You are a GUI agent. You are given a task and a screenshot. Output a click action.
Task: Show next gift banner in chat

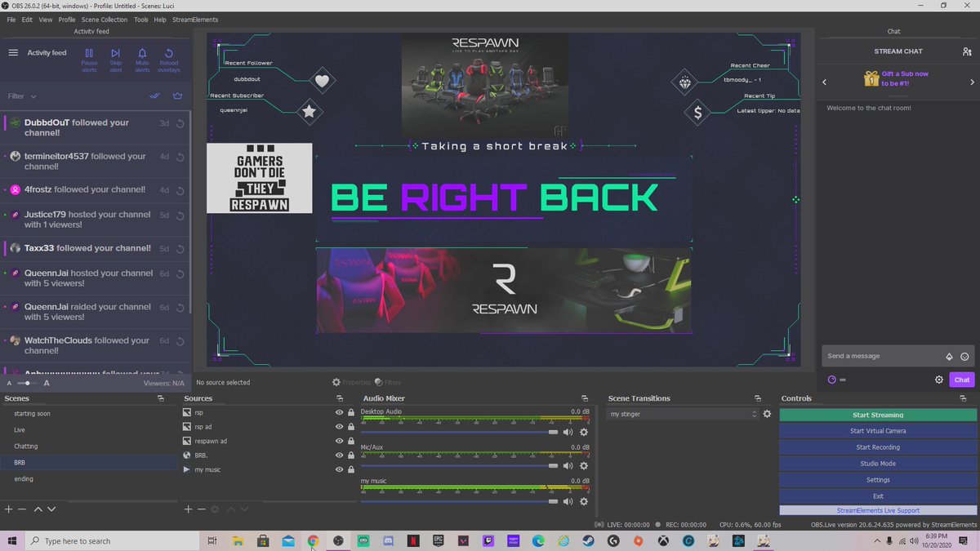972,82
